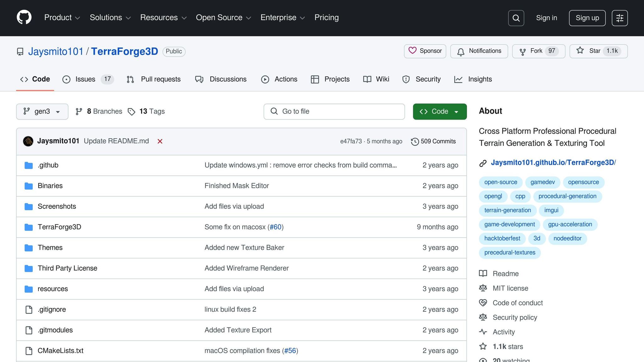The image size is (644, 362).
Task: Fork the repository
Action: point(532,51)
